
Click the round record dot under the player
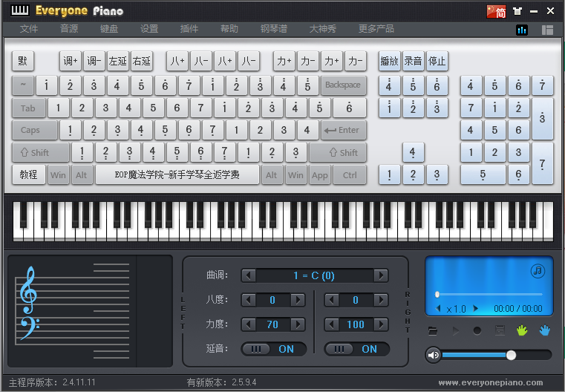[477, 331]
